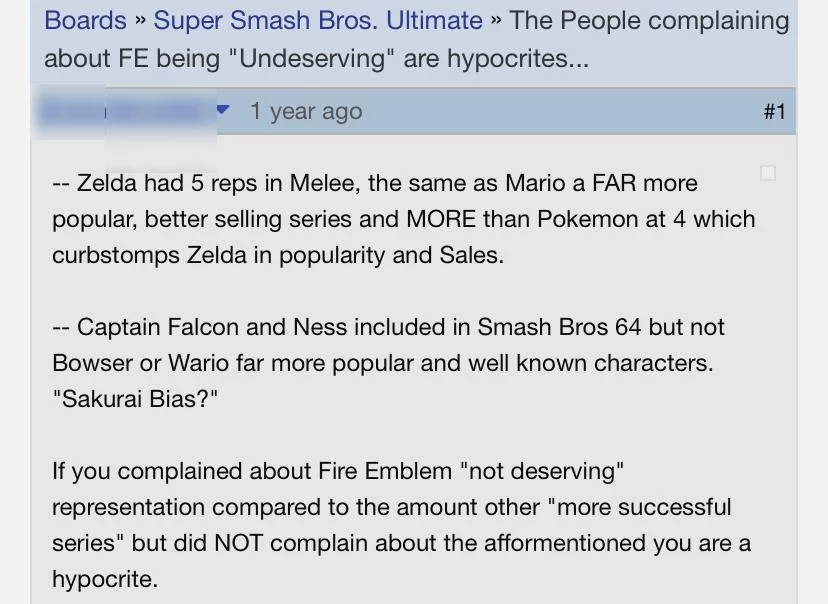The image size is (828, 604).
Task: Click the first » breadcrumb separator after Boards
Action: coord(141,20)
